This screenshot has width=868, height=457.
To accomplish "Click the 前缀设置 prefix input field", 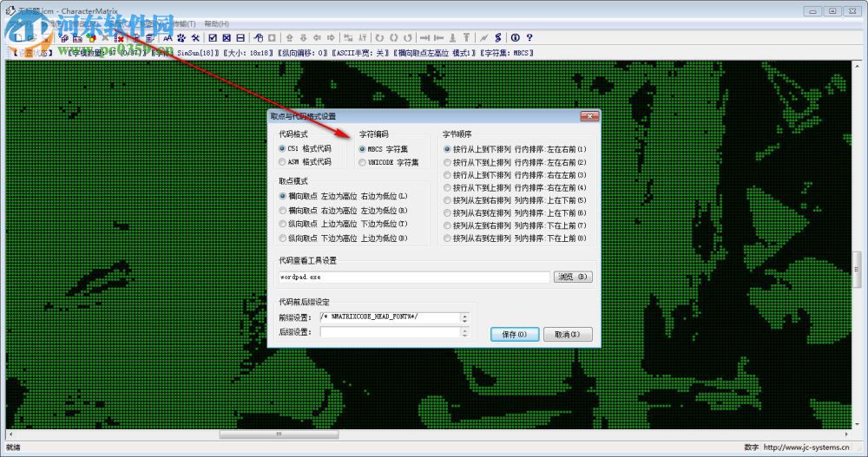I will [391, 317].
